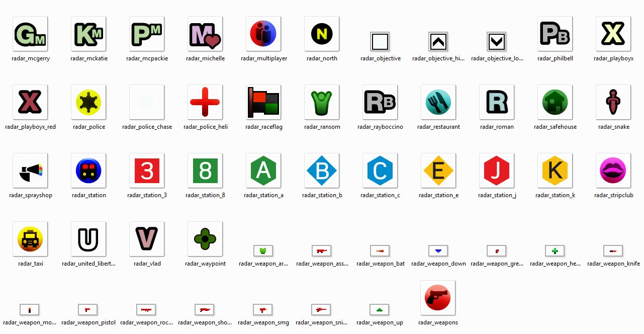Image resolution: width=644 pixels, height=334 pixels.
Task: Click radar_weapon_up green arrow thumbnail
Action: click(380, 309)
